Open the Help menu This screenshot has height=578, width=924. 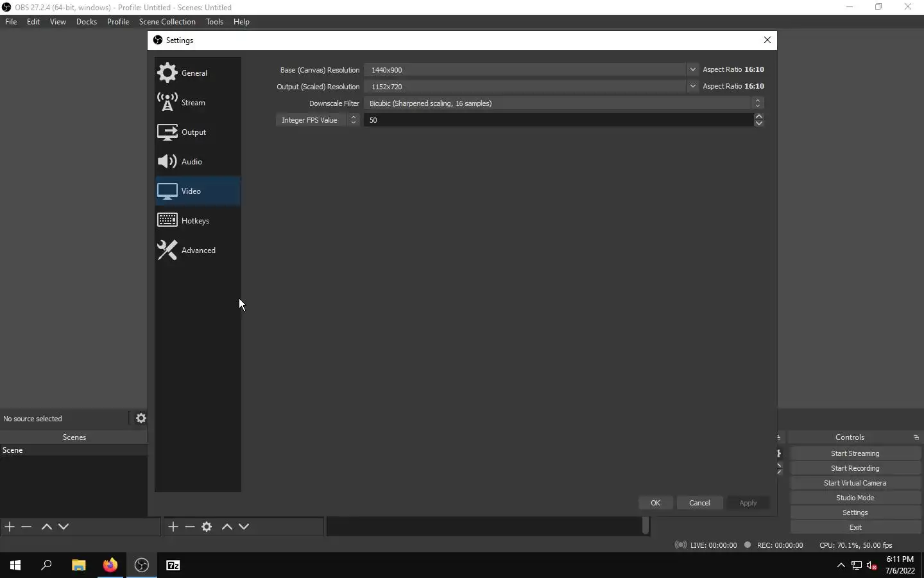(241, 21)
